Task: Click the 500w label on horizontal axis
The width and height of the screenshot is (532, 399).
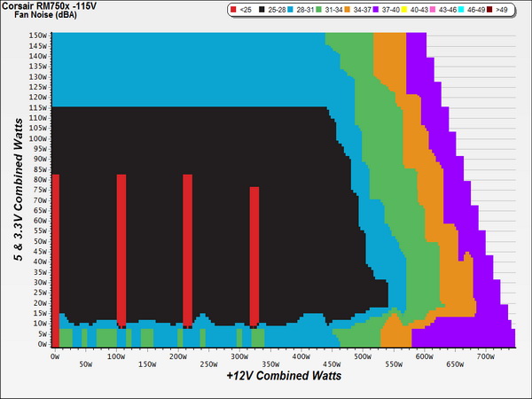Action: coord(363,356)
